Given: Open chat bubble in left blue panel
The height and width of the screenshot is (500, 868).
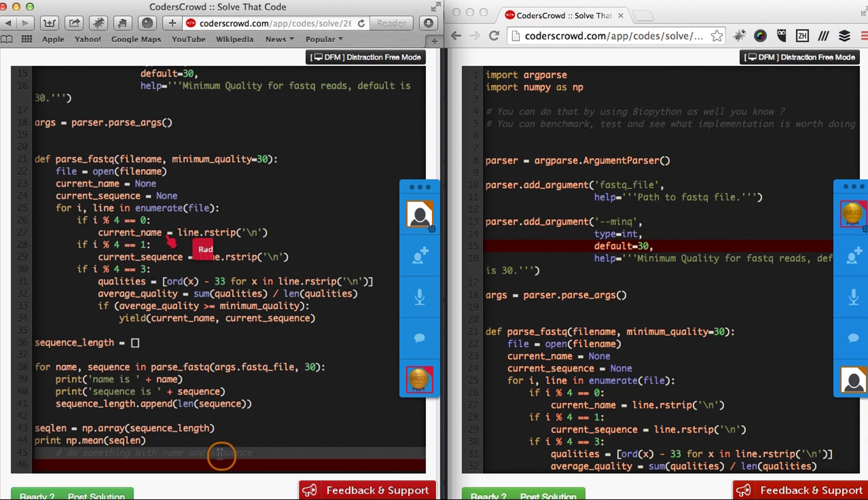Looking at the screenshot, I should click(420, 338).
